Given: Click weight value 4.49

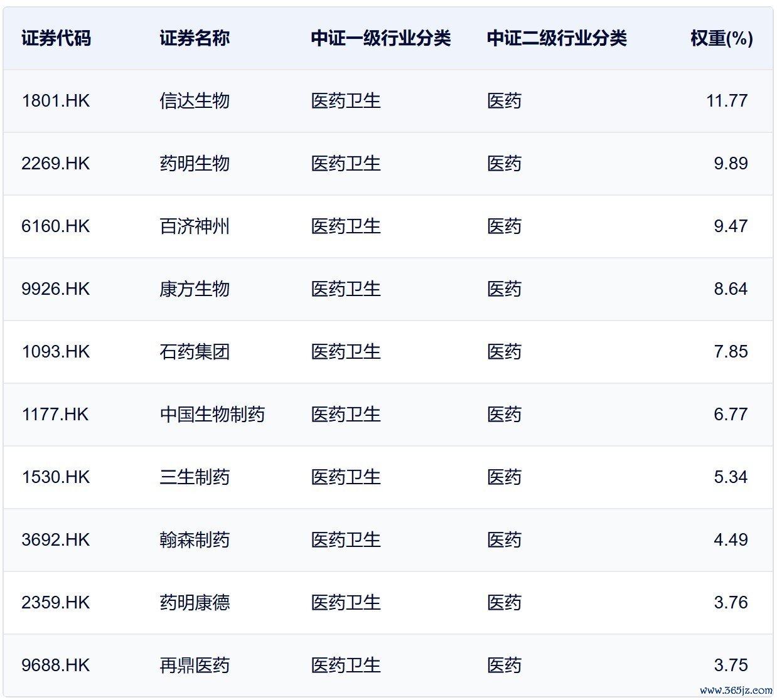Looking at the screenshot, I should [x=731, y=540].
